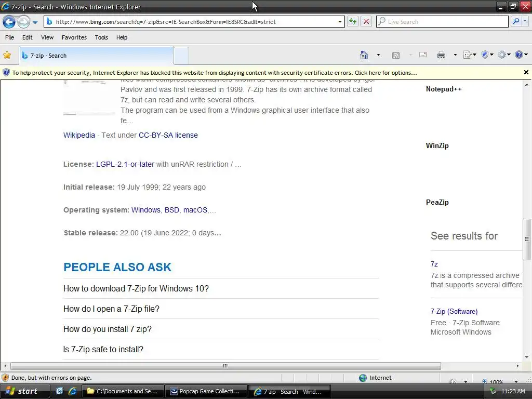The height and width of the screenshot is (399, 532).
Task: Open the 7z see-results link
Action: tap(434, 264)
